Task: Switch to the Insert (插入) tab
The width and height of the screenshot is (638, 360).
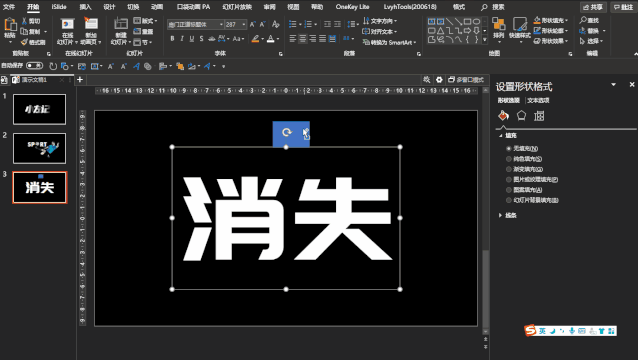Action: coord(85,7)
